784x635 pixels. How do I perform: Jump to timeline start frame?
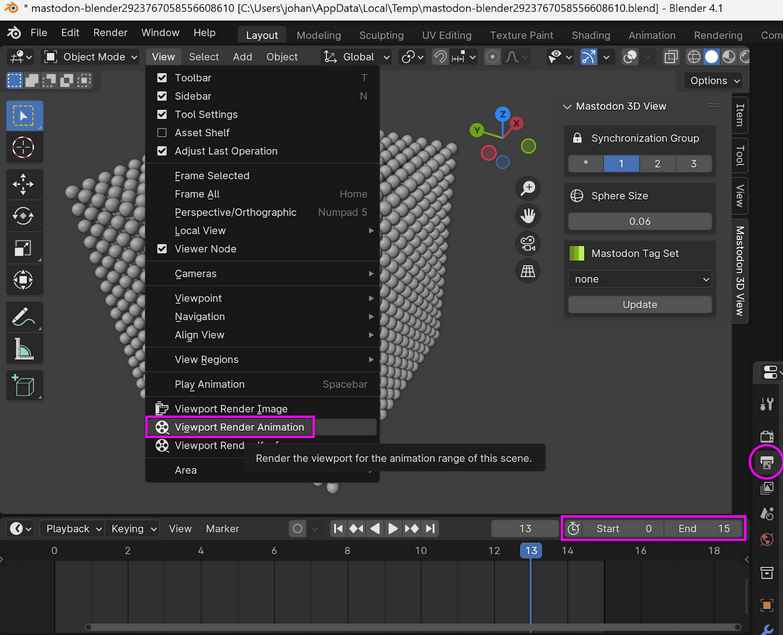point(338,528)
